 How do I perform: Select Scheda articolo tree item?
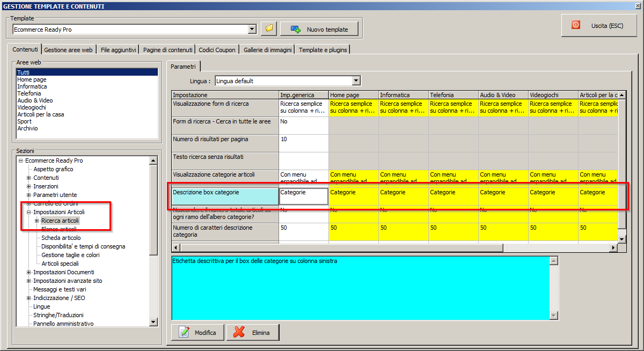[61, 238]
